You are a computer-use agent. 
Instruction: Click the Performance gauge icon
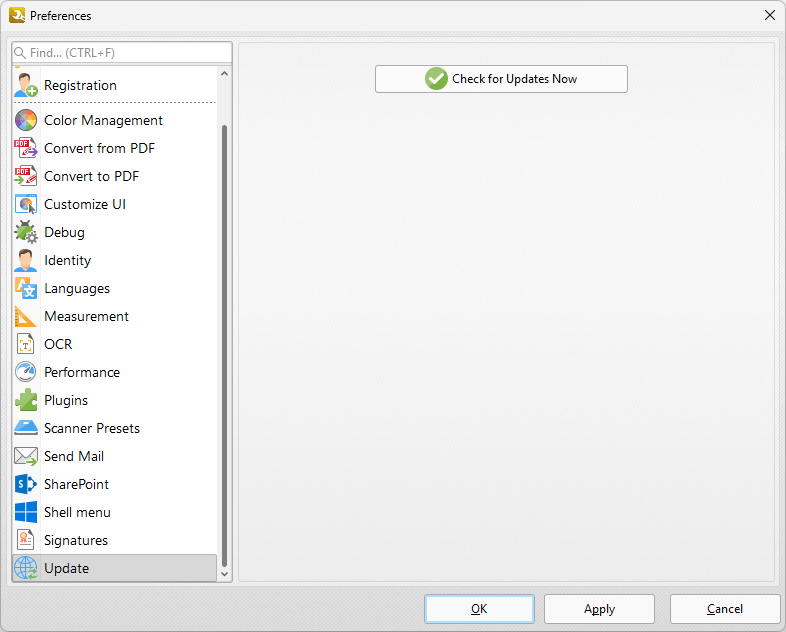coord(26,372)
